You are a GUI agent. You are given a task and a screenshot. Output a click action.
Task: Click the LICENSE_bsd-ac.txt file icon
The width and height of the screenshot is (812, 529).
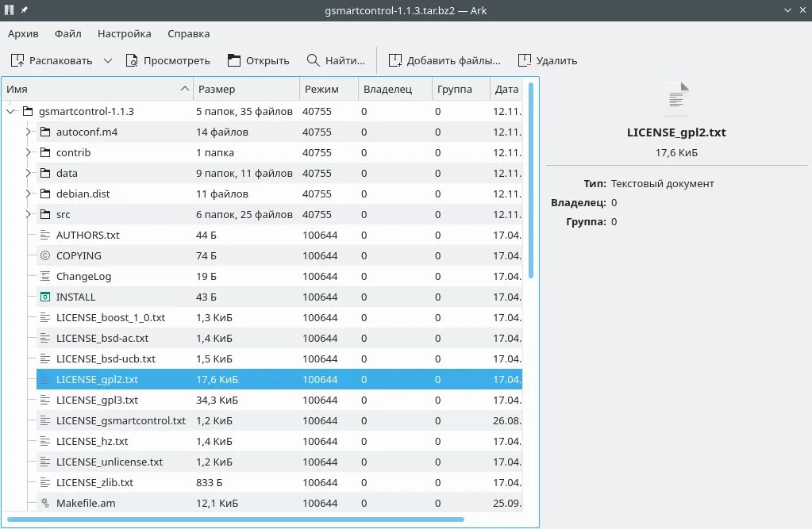(45, 338)
